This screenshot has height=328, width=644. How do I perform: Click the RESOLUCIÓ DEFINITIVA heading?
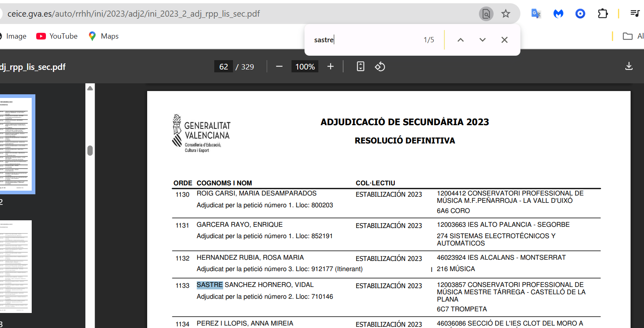pos(405,141)
